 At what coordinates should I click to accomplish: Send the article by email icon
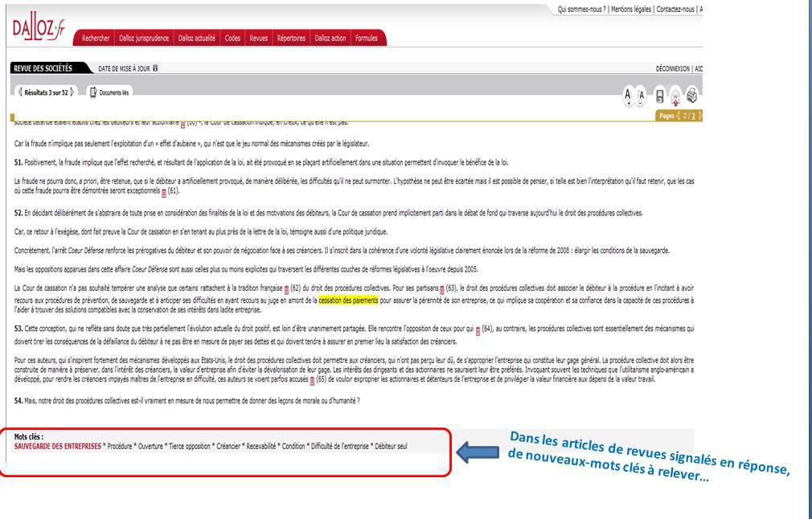677,95
